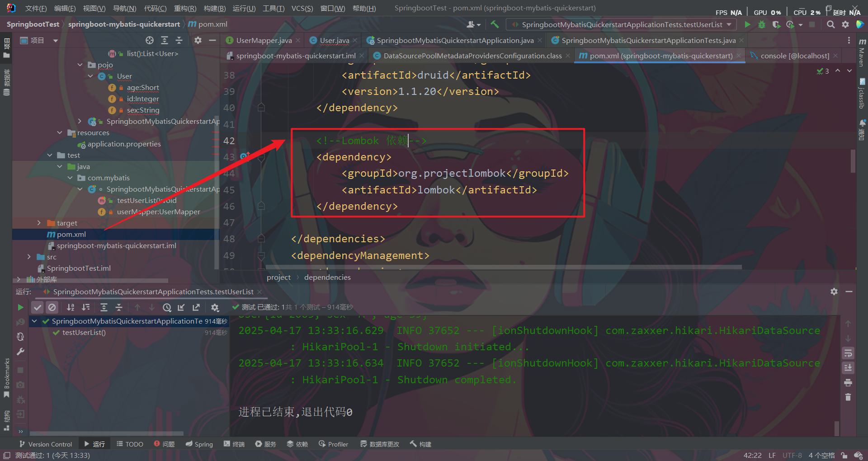Open test runner settings gear
Viewport: 868px width, 461px height.
215,307
